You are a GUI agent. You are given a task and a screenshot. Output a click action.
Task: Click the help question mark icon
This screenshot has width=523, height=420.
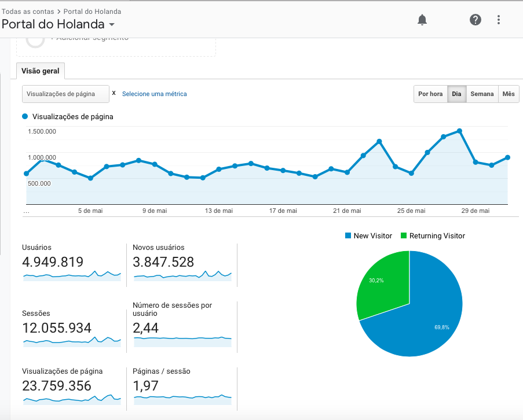click(x=475, y=20)
